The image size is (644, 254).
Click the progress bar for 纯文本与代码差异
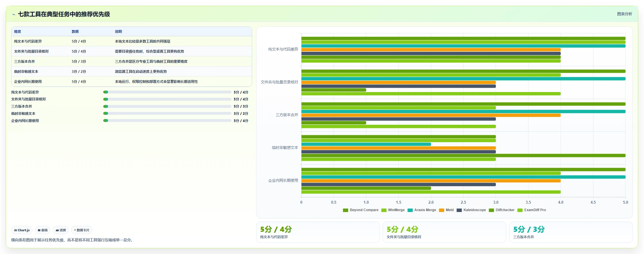(167, 92)
